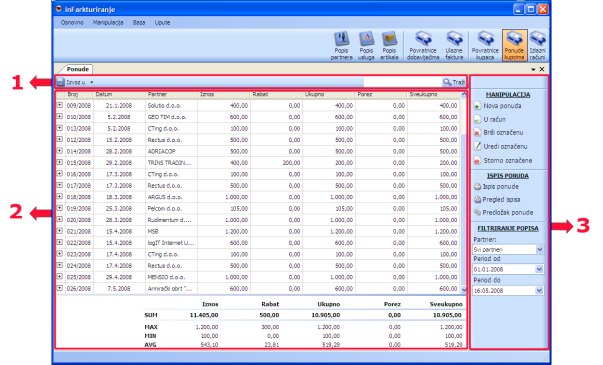603x365 pixels.
Task: Expand row 025/2008 MENSIO d.o.o.
Action: 60,276
